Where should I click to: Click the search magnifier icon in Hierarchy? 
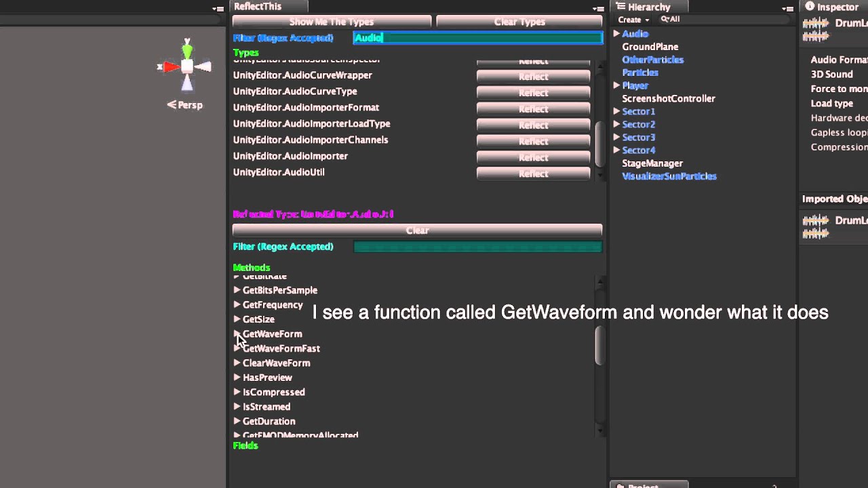(665, 20)
